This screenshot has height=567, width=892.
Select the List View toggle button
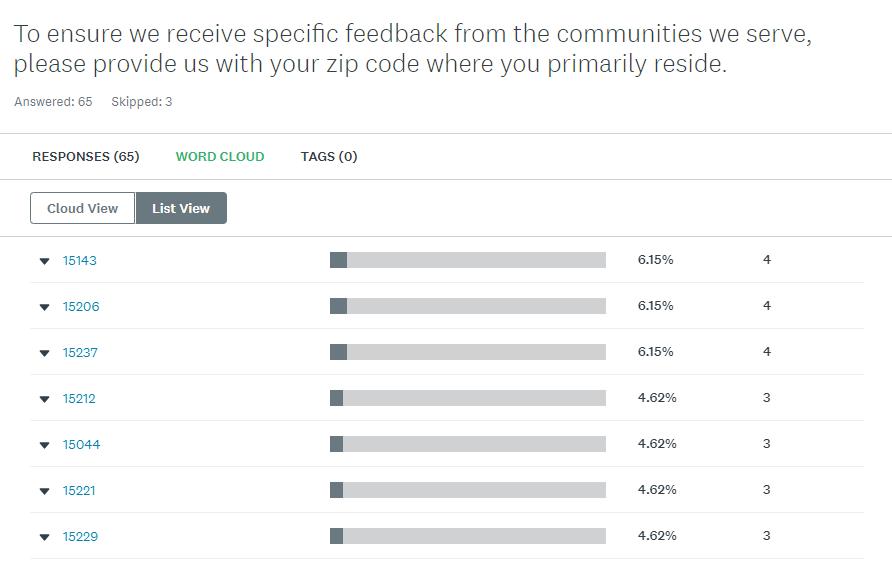(x=181, y=208)
